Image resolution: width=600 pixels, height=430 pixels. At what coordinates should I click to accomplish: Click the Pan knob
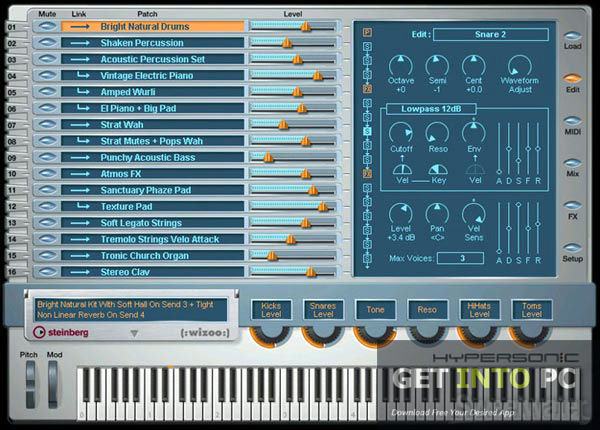click(437, 214)
